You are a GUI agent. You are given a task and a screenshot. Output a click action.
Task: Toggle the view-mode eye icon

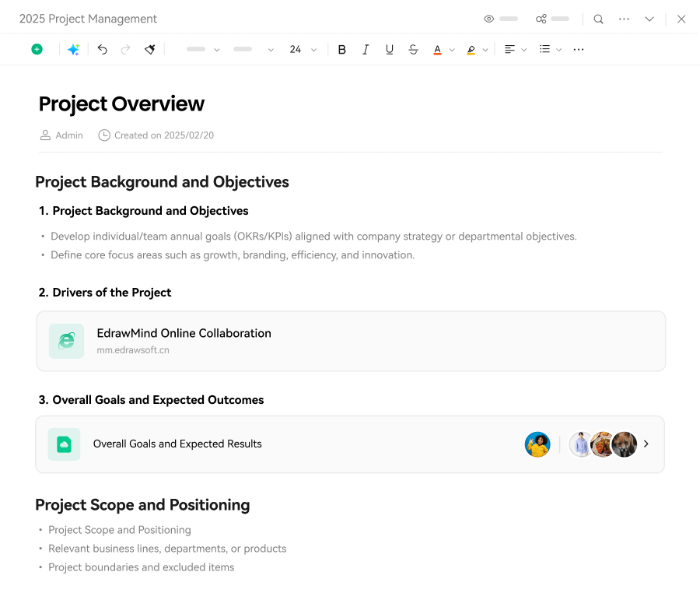(489, 19)
